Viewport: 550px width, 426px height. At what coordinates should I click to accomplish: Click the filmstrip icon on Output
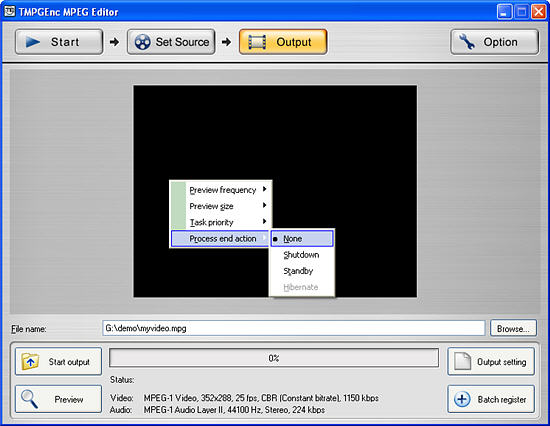257,42
